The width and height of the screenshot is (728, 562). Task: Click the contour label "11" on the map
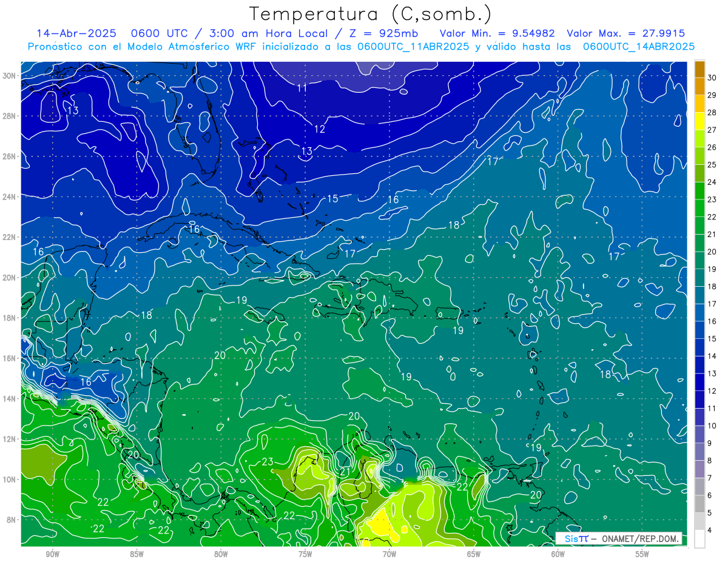pos(302,88)
